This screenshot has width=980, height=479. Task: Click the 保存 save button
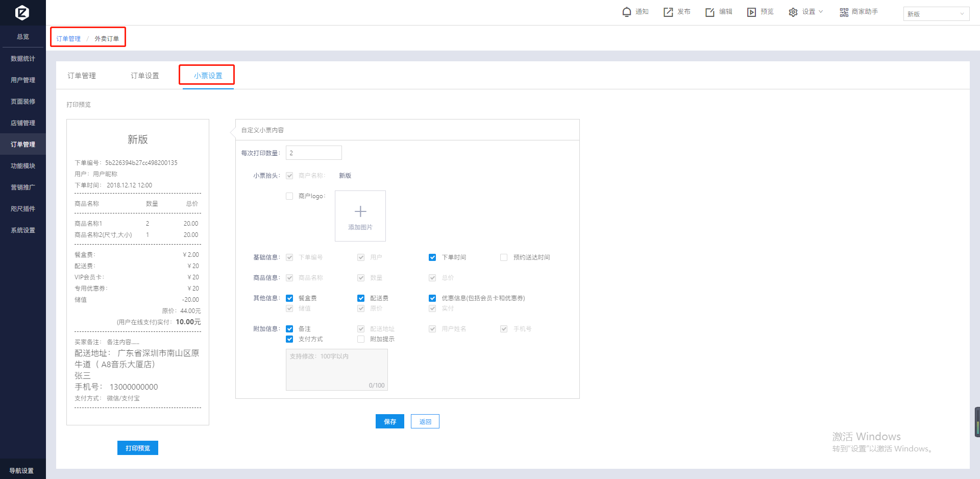point(390,421)
